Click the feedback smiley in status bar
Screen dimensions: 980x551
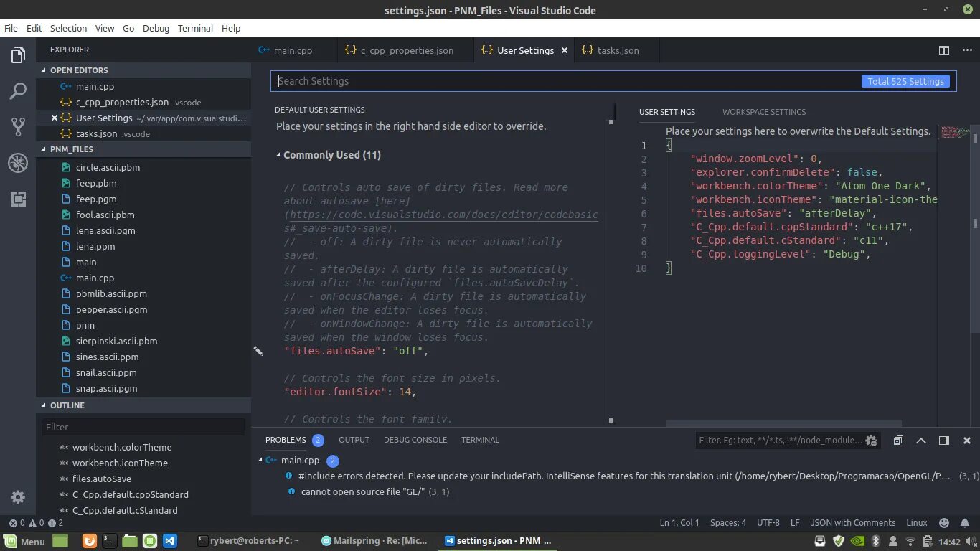[x=944, y=523]
